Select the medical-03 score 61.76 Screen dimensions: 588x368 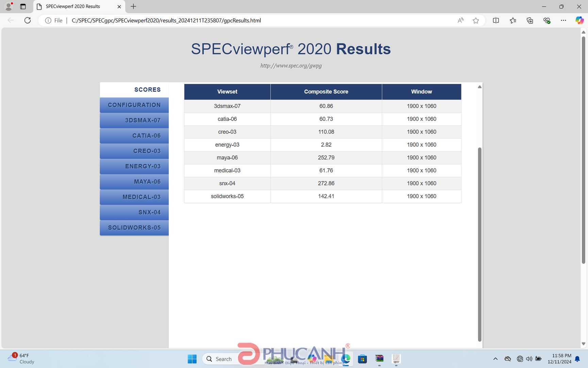tap(326, 170)
